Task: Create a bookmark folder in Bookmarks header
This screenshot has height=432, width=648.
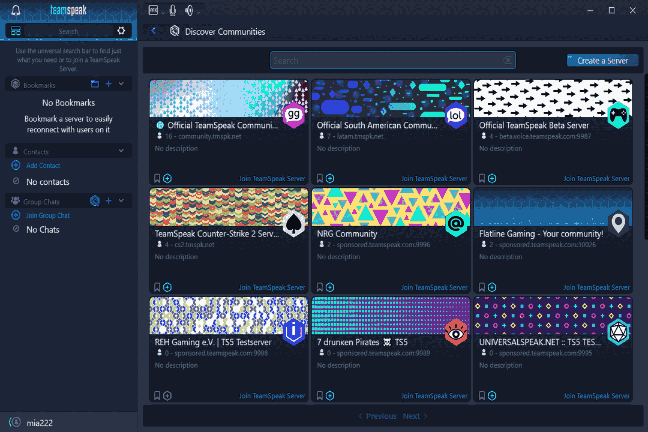Action: [x=94, y=85]
